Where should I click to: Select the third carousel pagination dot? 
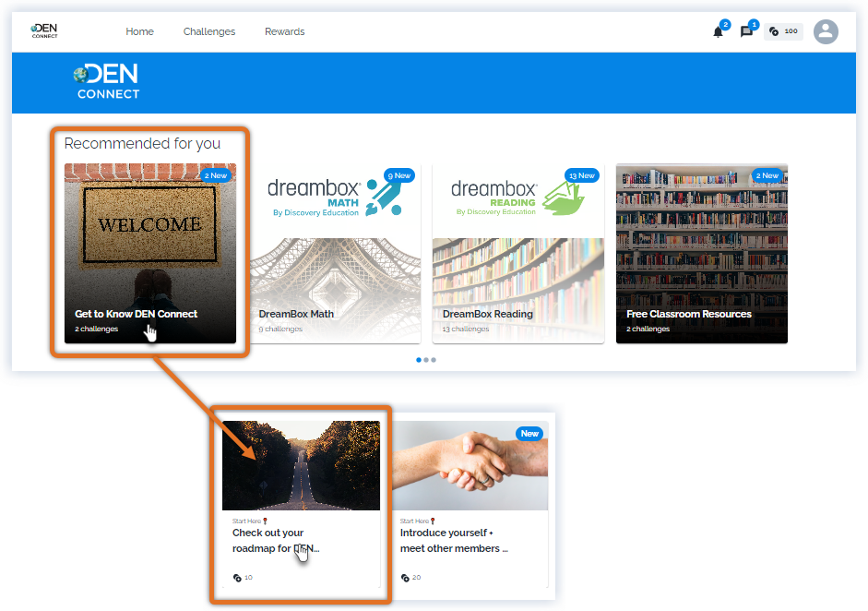coord(434,360)
